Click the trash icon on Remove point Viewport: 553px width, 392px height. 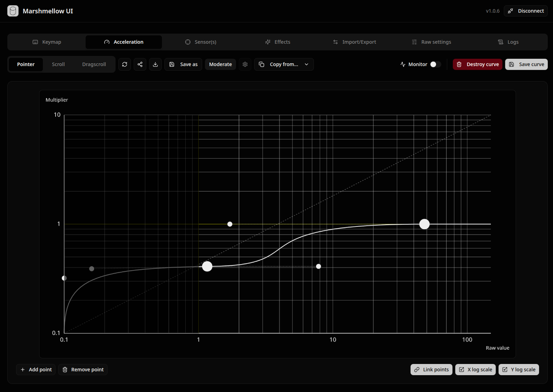(x=65, y=370)
